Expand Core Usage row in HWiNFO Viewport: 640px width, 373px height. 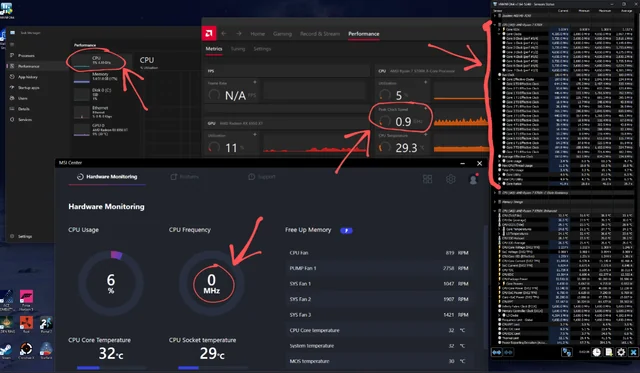click(499, 161)
